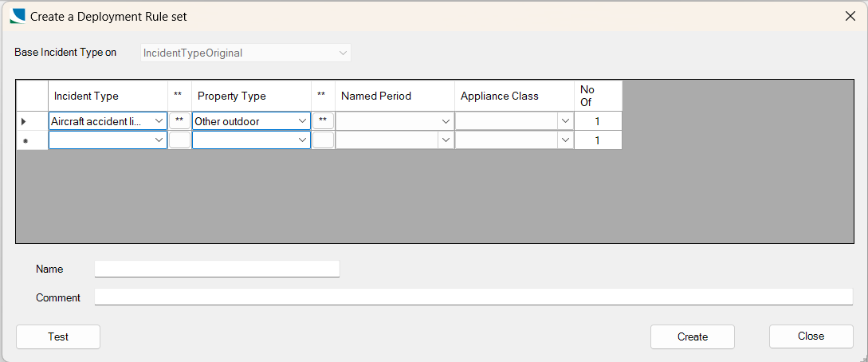Close the Create a Deployment Rule set dialog
Viewport: 868px width, 362px height.
[850, 16]
